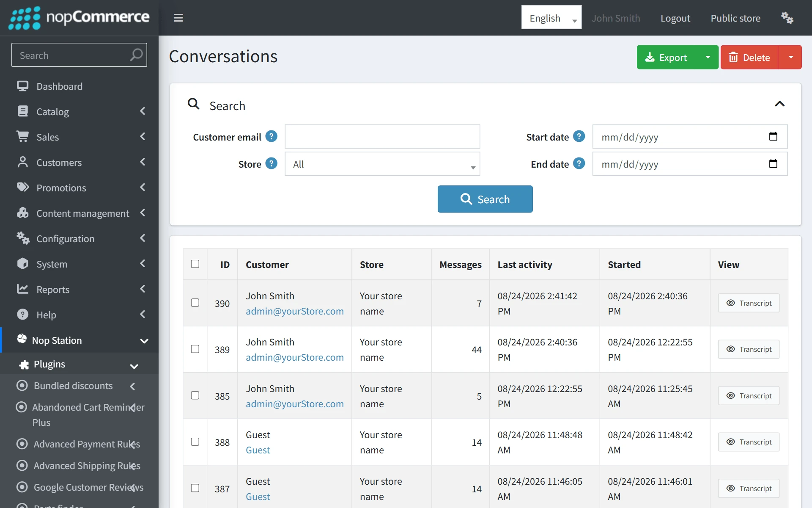View Transcript for conversation 389

click(x=749, y=349)
